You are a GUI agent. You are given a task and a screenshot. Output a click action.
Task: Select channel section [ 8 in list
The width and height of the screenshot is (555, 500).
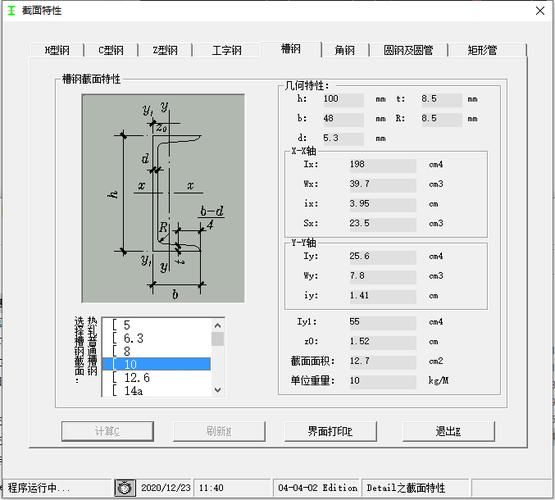tap(156, 351)
